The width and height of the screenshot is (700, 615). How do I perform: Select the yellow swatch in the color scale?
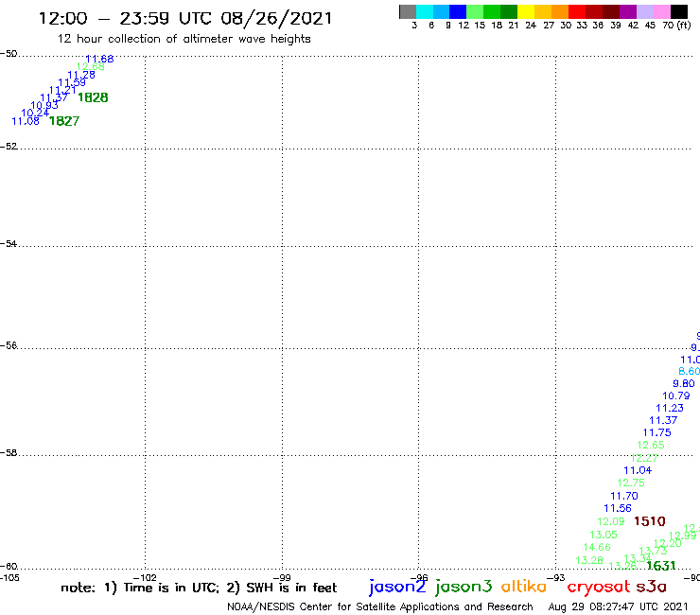(x=526, y=12)
